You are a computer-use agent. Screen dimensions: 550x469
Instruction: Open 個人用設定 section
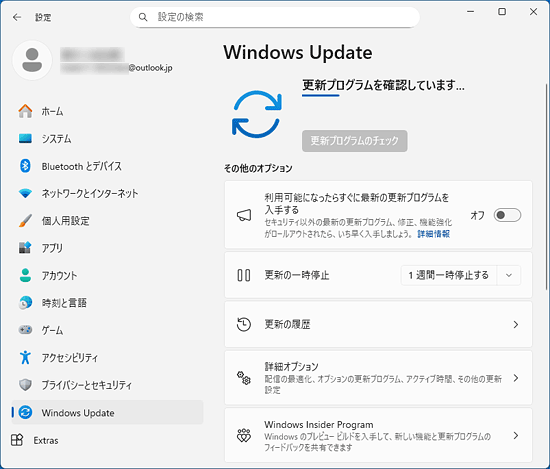(108, 221)
